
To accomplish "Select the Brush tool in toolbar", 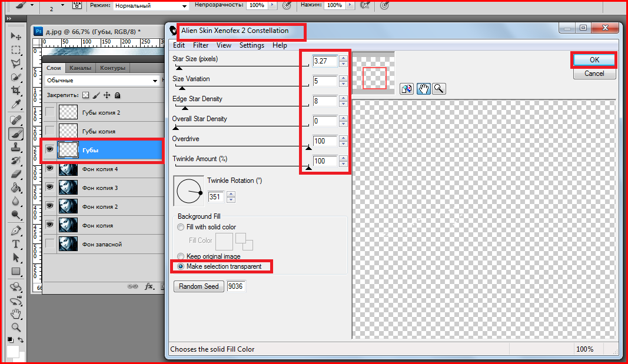I will coord(16,133).
